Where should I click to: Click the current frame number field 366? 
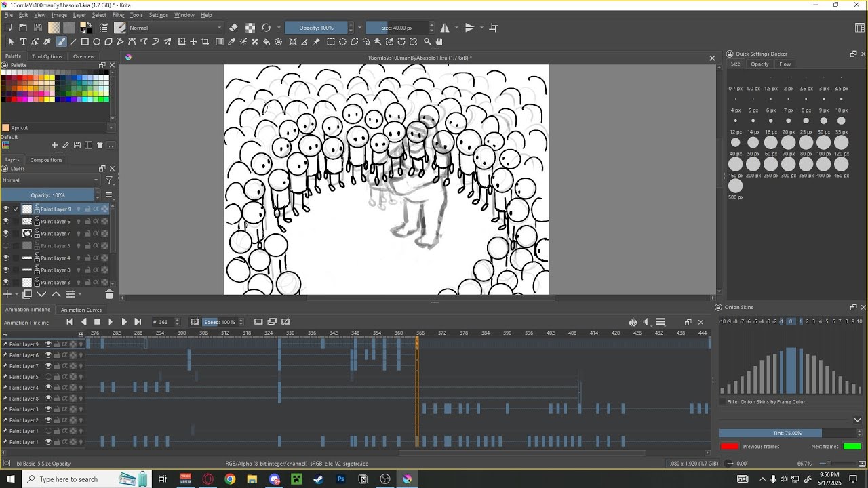(x=167, y=322)
